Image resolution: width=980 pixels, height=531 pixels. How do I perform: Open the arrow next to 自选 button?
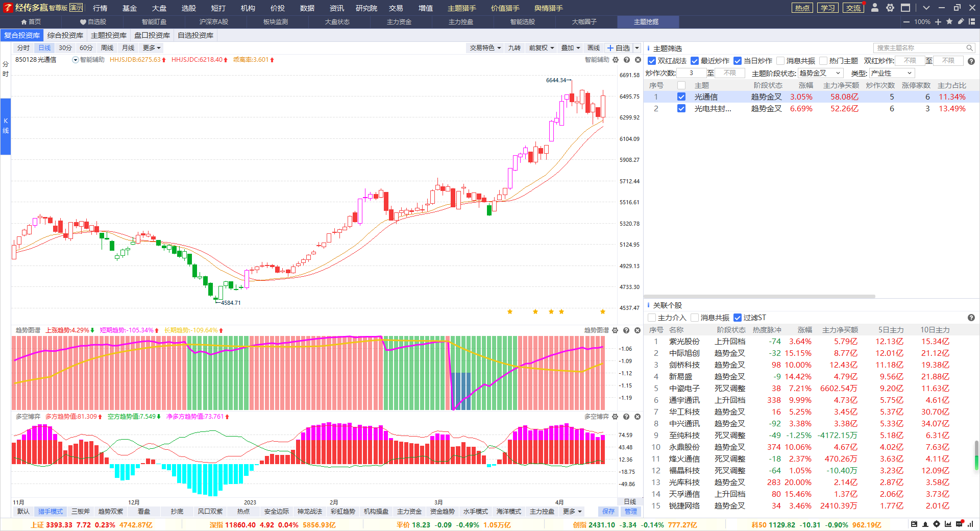(637, 47)
